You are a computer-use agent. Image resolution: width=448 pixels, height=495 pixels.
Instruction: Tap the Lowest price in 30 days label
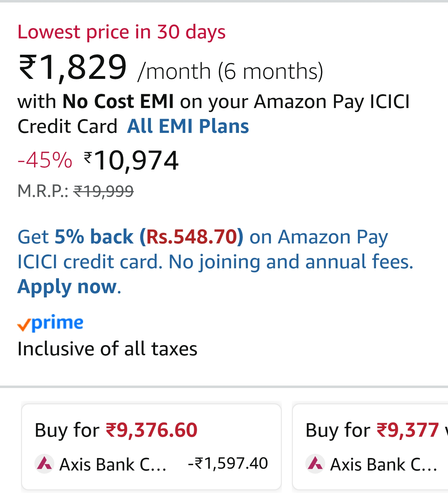pos(121,32)
